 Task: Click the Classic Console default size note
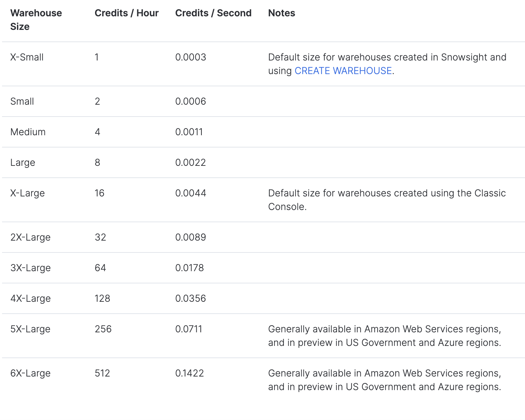[387, 200]
